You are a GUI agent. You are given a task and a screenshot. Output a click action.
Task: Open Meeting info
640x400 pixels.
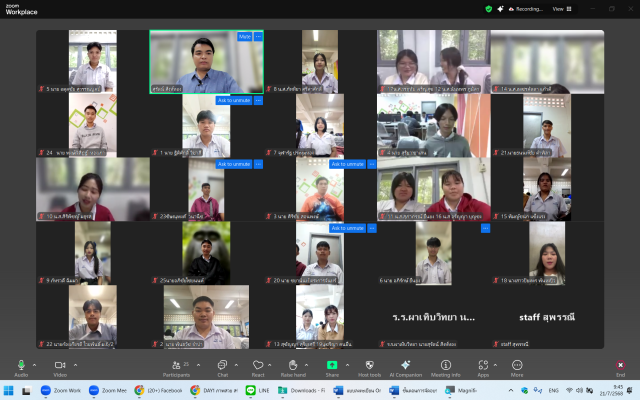pos(445,365)
